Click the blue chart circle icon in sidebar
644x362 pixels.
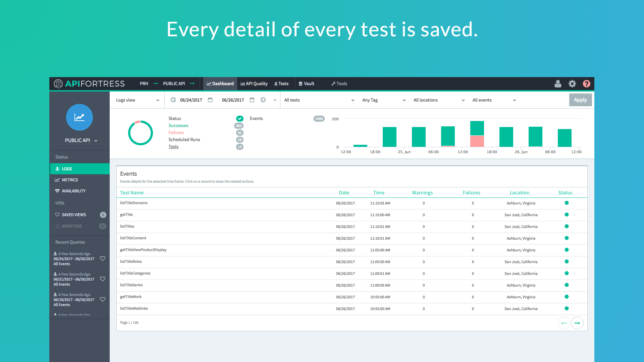pyautogui.click(x=79, y=117)
